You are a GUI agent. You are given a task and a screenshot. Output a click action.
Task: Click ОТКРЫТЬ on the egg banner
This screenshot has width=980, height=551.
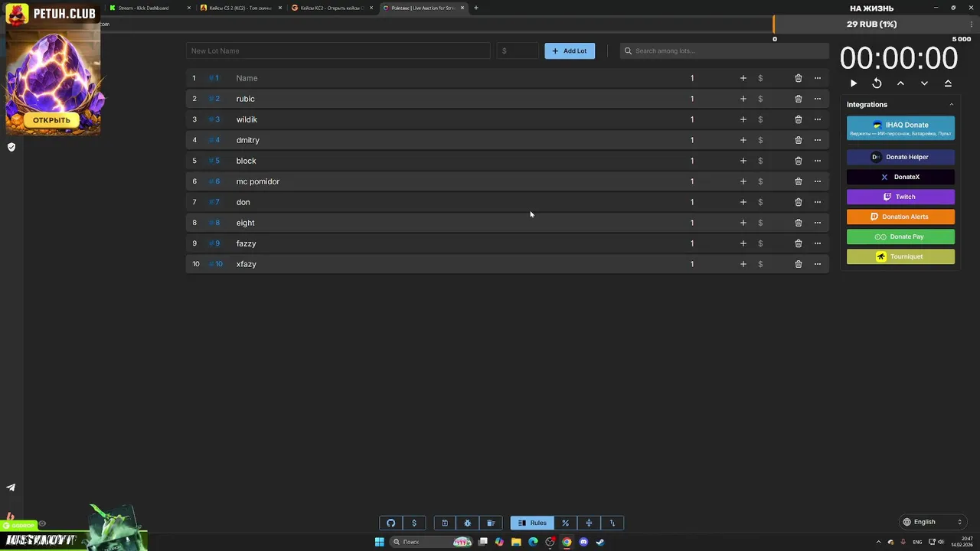[51, 120]
